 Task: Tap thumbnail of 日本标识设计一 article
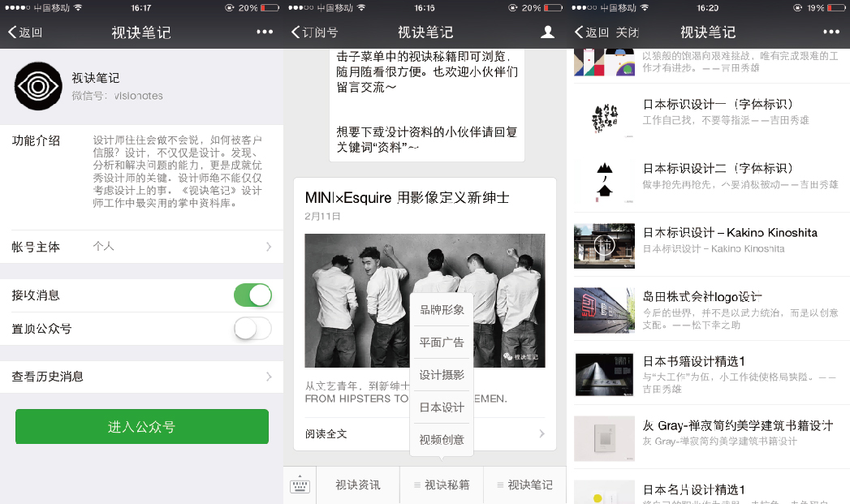605,118
